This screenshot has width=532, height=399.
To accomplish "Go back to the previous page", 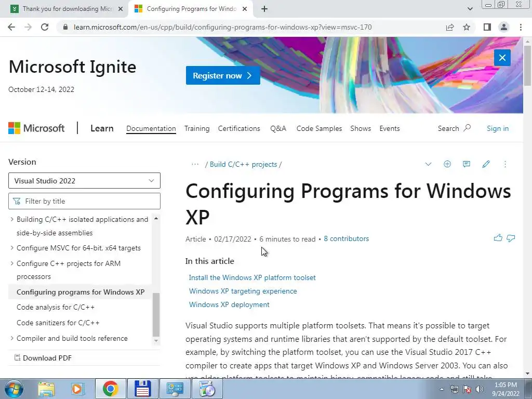I will pos(11,27).
